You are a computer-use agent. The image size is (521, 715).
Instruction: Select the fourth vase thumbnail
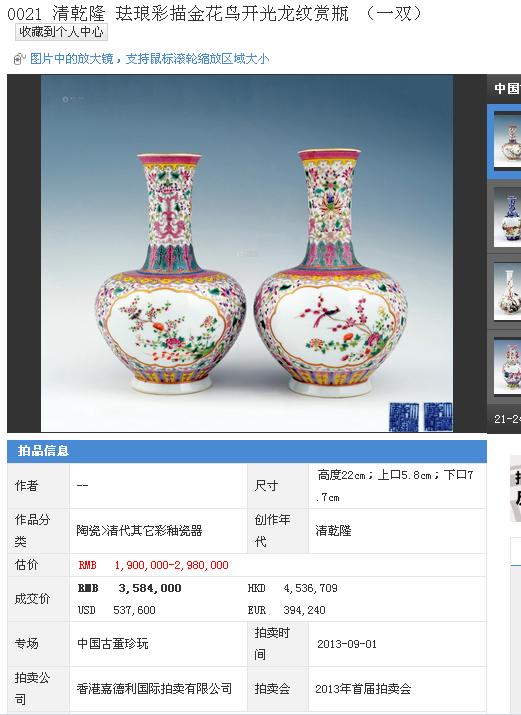(507, 367)
